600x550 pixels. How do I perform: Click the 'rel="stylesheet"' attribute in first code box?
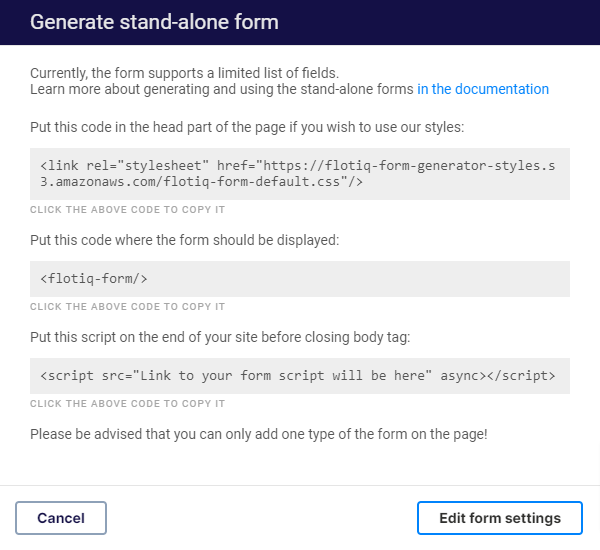point(147,166)
